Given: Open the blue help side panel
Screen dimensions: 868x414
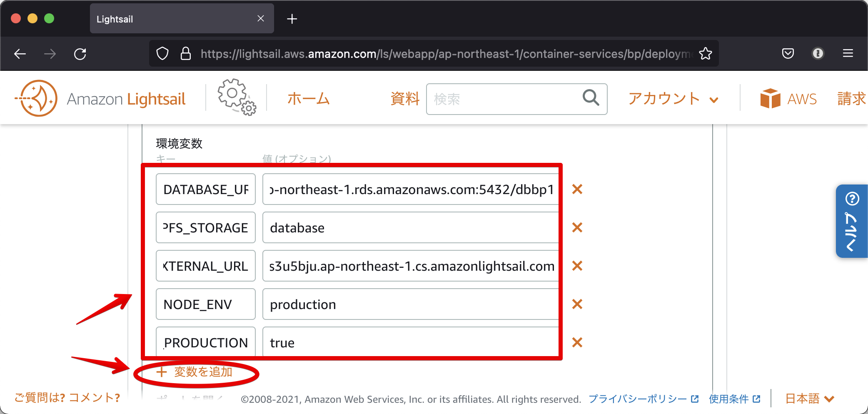Looking at the screenshot, I should (x=852, y=221).
